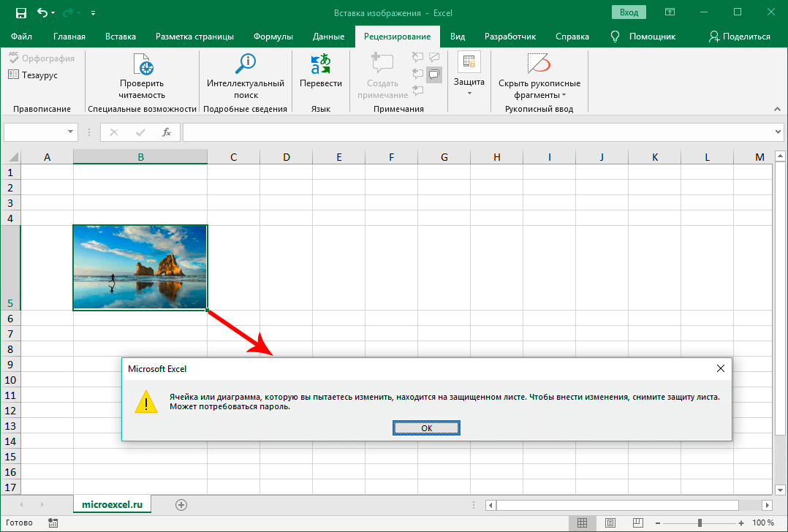Open the Разработчик tab
This screenshot has height=532, width=788.
tap(510, 37)
